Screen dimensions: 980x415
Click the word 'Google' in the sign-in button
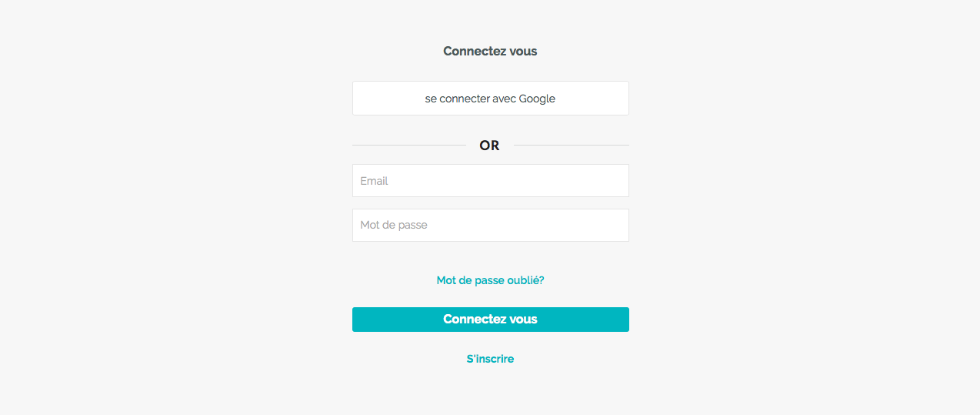tap(537, 99)
